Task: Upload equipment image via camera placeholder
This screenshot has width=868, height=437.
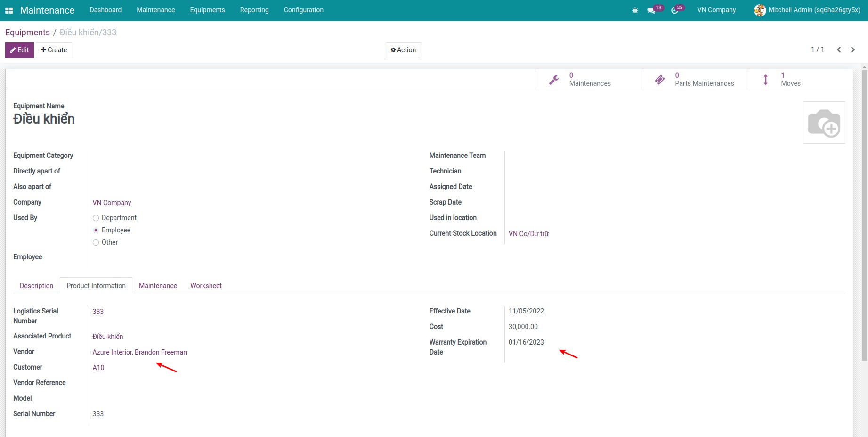Action: point(824,123)
